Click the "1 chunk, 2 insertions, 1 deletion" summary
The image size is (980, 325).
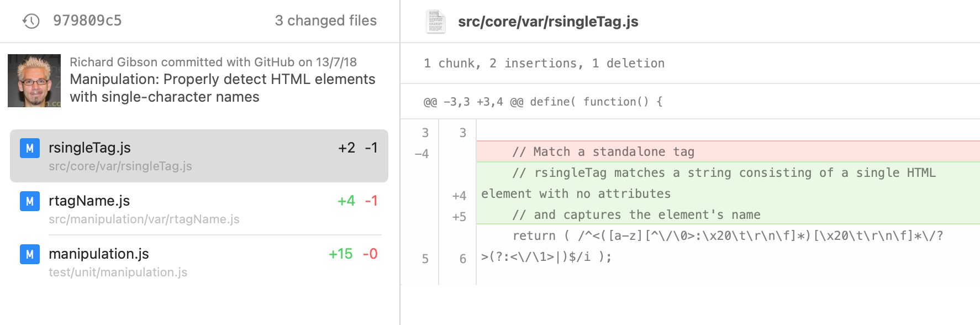click(x=544, y=64)
